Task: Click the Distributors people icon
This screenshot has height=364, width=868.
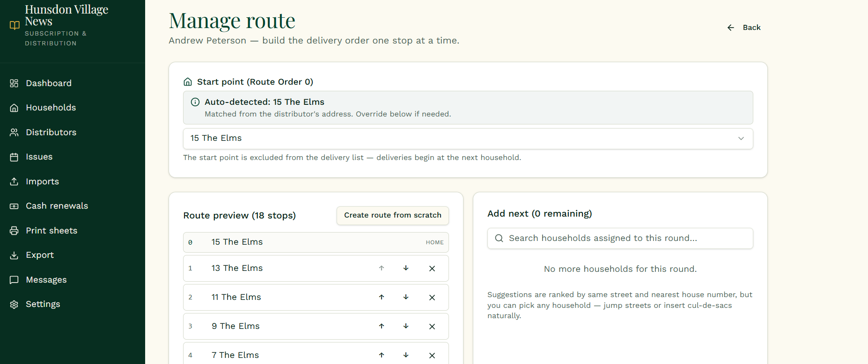Action: [14, 132]
